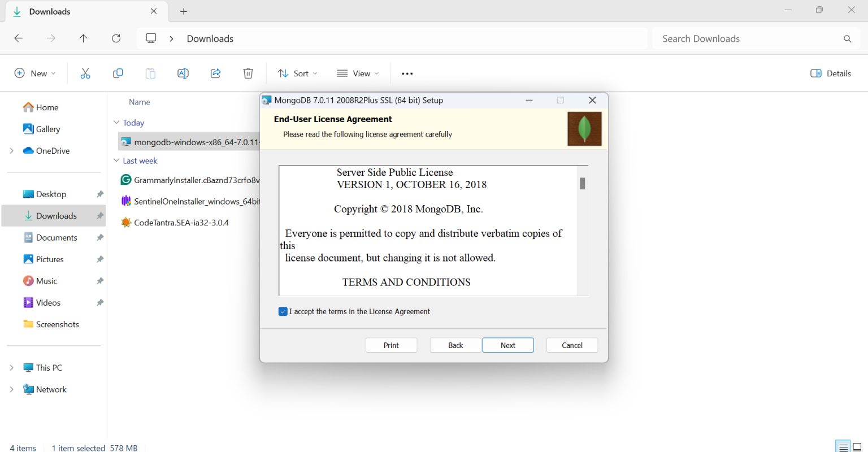Click the Print license button
The height and width of the screenshot is (452, 868).
tap(391, 345)
